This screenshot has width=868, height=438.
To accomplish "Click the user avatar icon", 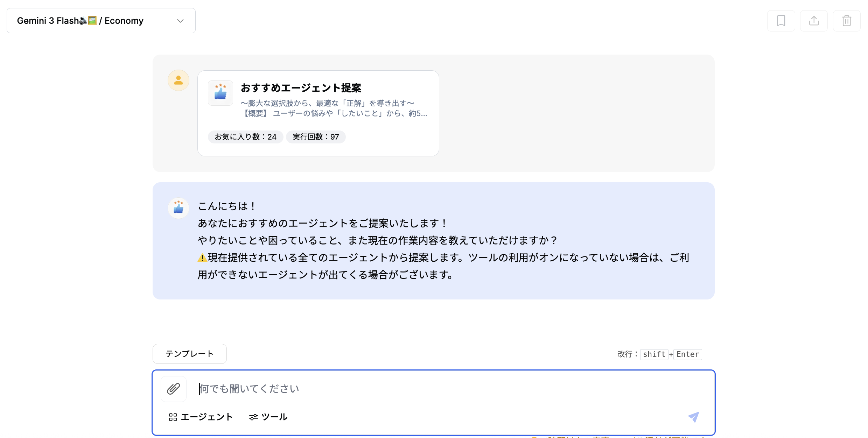I will point(178,80).
